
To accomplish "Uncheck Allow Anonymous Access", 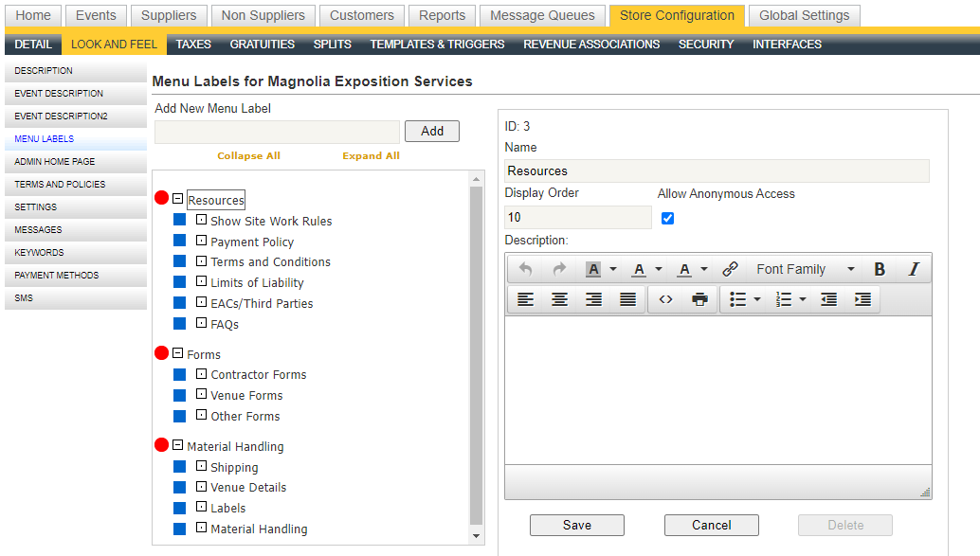I will (x=667, y=217).
